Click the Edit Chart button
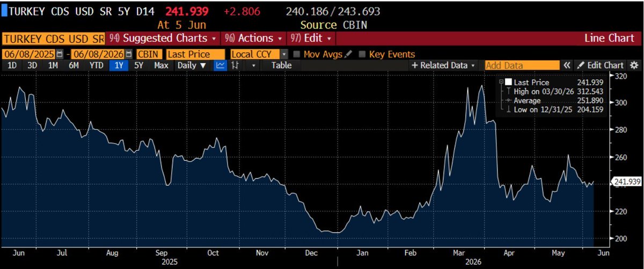 pos(600,65)
